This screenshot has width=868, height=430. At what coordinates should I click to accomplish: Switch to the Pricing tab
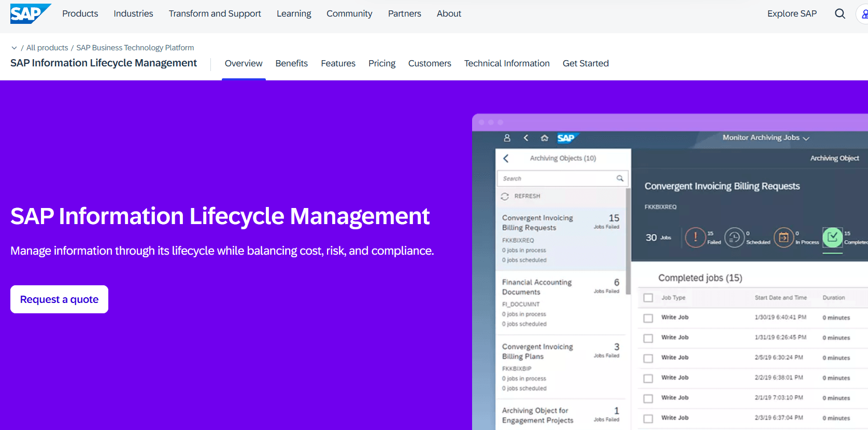coord(382,63)
